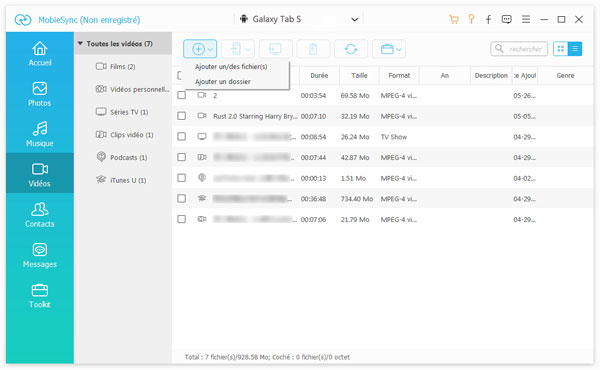Click the MobieSync logo icon
The height and width of the screenshot is (370, 600).
coord(23,20)
